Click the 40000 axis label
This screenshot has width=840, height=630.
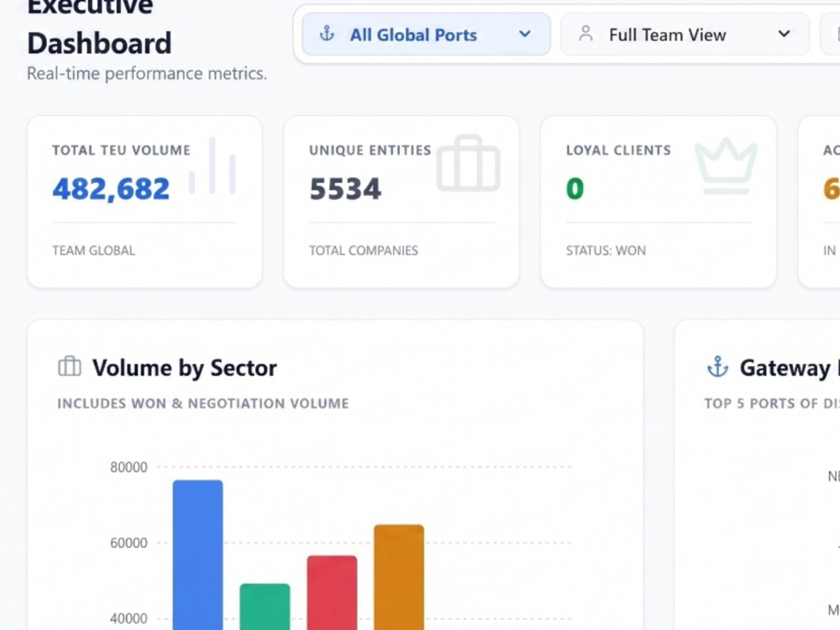pyautogui.click(x=129, y=619)
